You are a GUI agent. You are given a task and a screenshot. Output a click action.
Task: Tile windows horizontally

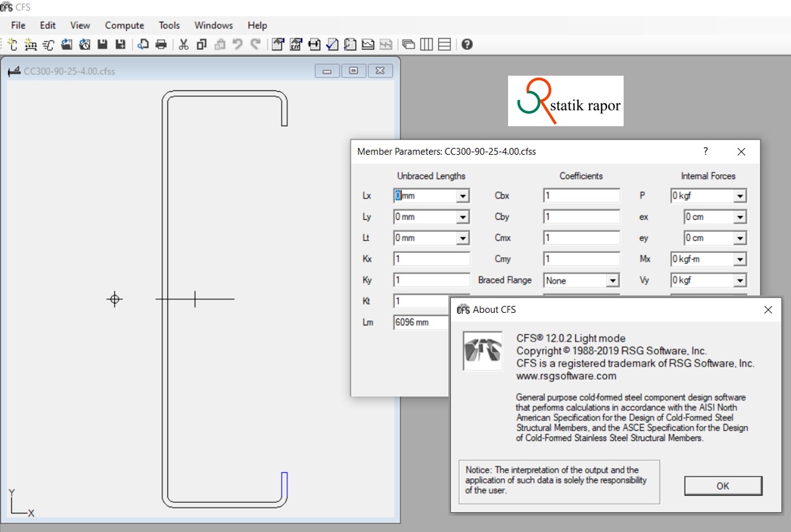(x=444, y=44)
